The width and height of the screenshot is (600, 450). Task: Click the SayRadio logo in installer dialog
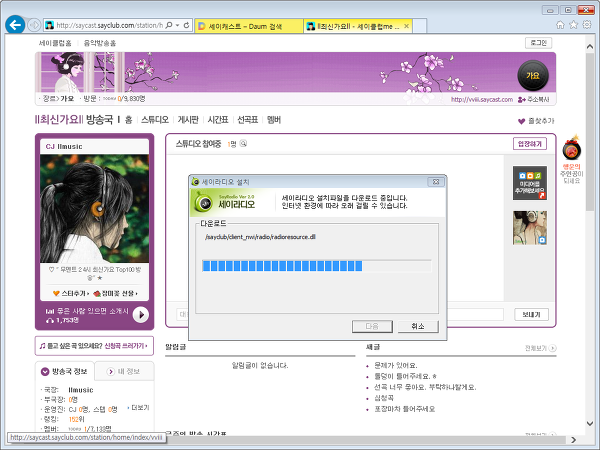224,202
